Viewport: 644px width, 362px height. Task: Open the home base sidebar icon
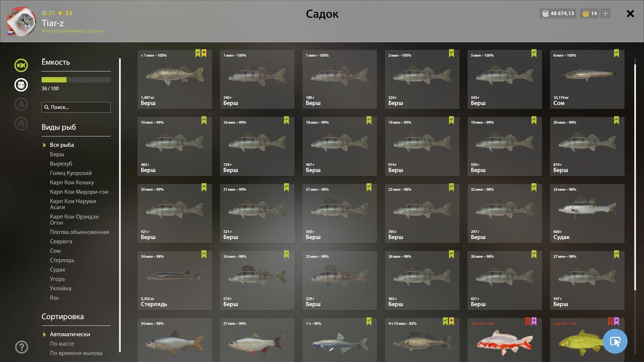[x=21, y=124]
